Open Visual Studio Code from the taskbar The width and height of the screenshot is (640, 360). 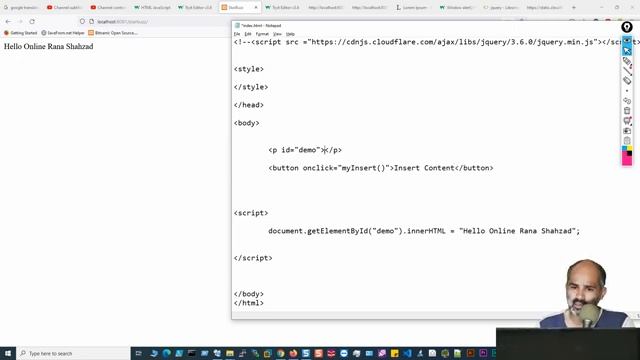(407, 353)
